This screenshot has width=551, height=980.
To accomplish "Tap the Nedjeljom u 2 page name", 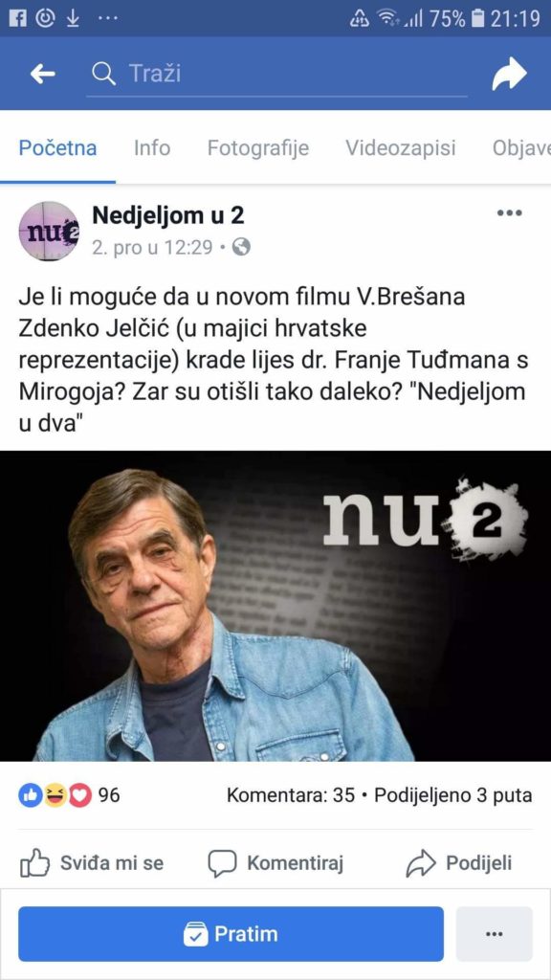I will click(x=168, y=215).
